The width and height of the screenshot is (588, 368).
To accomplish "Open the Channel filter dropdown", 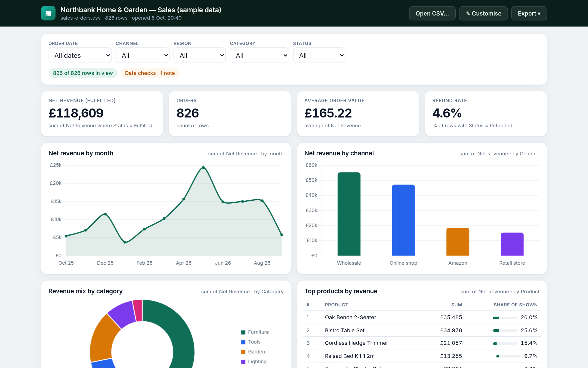I will coord(143,55).
